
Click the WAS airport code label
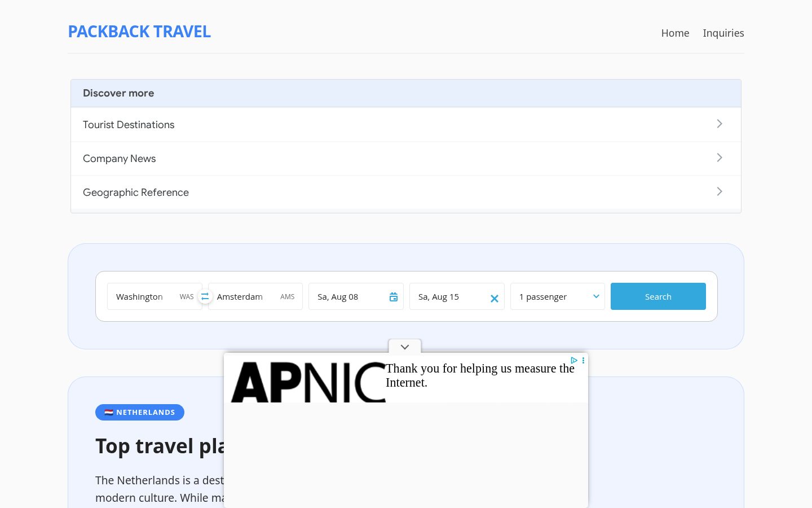tap(187, 297)
